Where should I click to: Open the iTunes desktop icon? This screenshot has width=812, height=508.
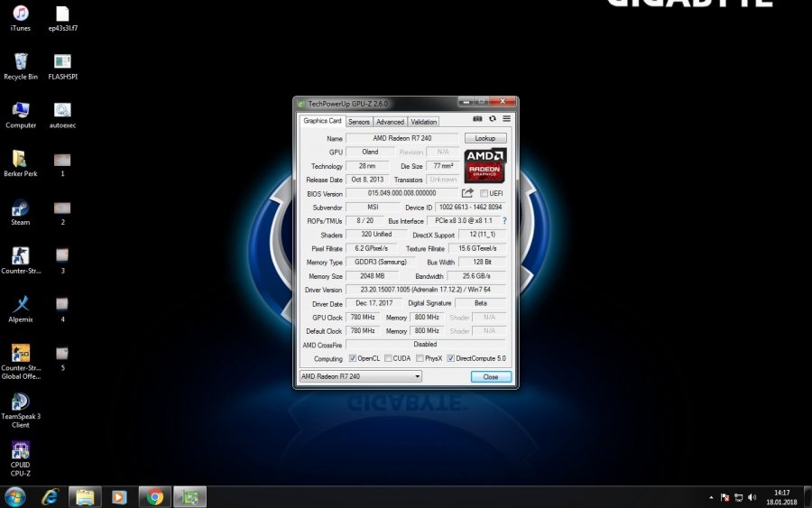21,18
